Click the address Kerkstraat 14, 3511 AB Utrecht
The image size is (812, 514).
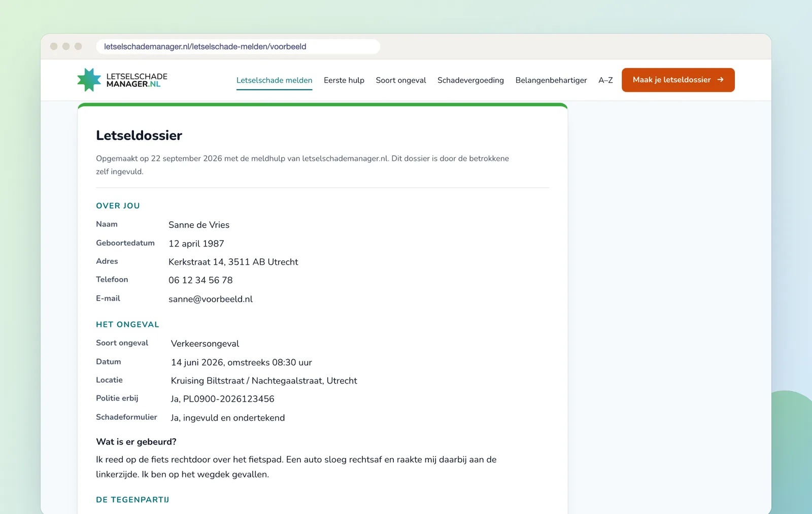pyautogui.click(x=233, y=262)
